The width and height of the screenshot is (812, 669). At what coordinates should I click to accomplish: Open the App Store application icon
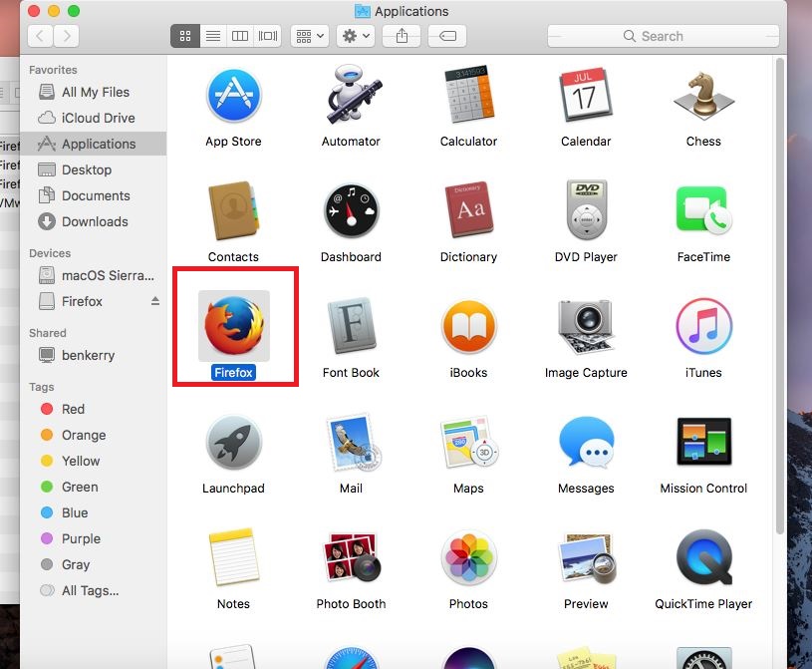pos(233,96)
